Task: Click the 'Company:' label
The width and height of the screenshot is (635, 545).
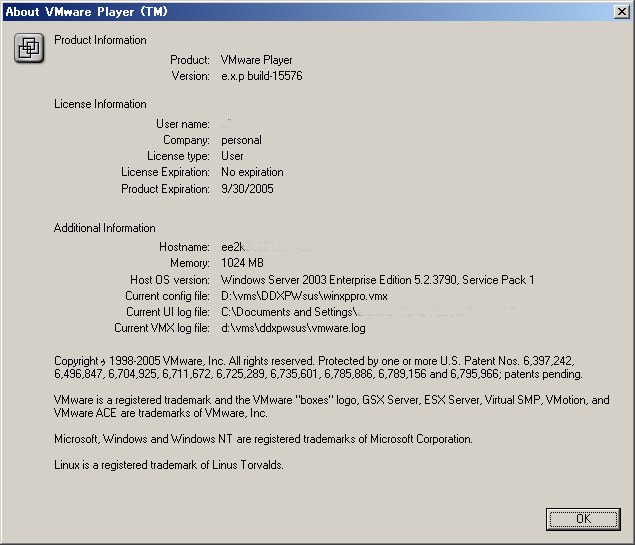Action: (x=186, y=140)
